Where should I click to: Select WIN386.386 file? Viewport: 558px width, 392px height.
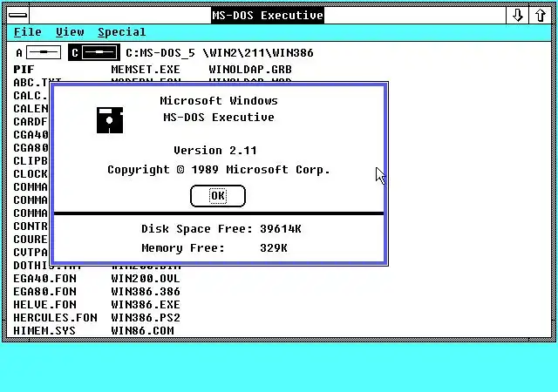pyautogui.click(x=146, y=292)
